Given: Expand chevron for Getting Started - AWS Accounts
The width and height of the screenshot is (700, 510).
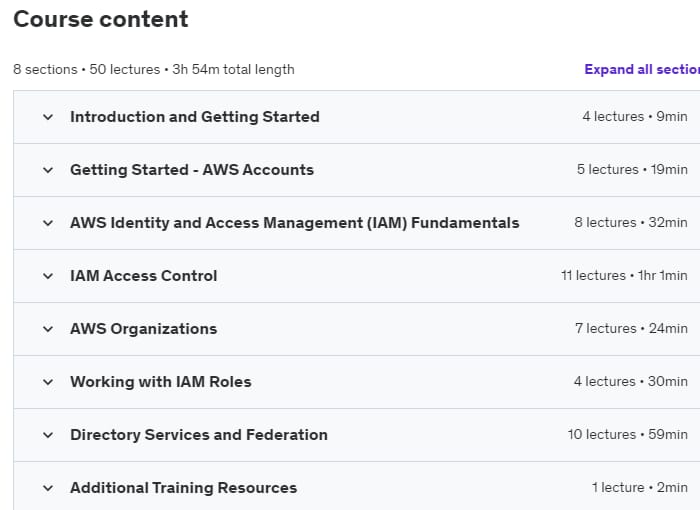Looking at the screenshot, I should click(x=48, y=170).
